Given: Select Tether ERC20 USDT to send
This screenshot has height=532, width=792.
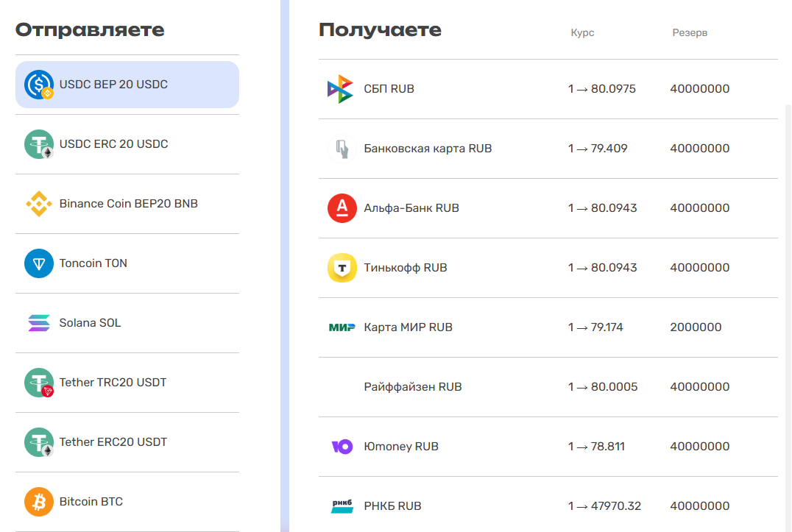Looking at the screenshot, I should click(113, 442).
